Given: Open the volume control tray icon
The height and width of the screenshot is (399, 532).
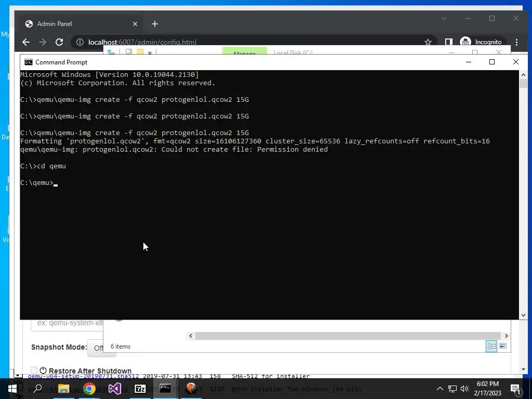Looking at the screenshot, I should 464,389.
